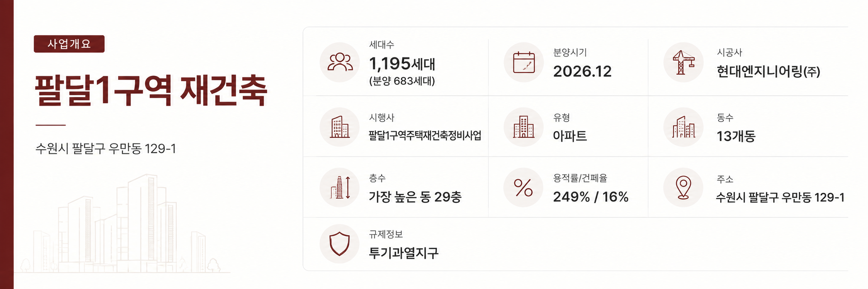Click the 1,195세대 value
This screenshot has height=289, width=868.
click(x=402, y=64)
